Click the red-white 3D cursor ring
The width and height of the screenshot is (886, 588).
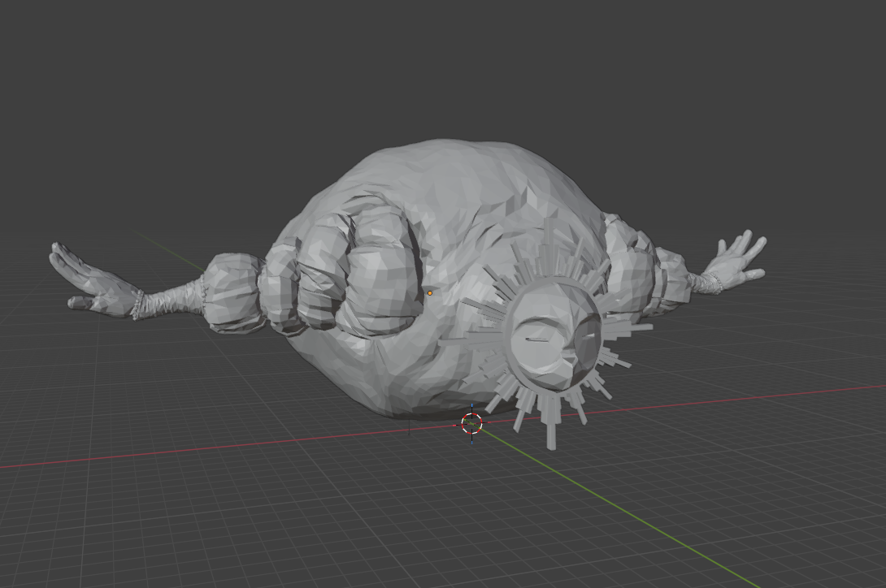click(x=471, y=422)
